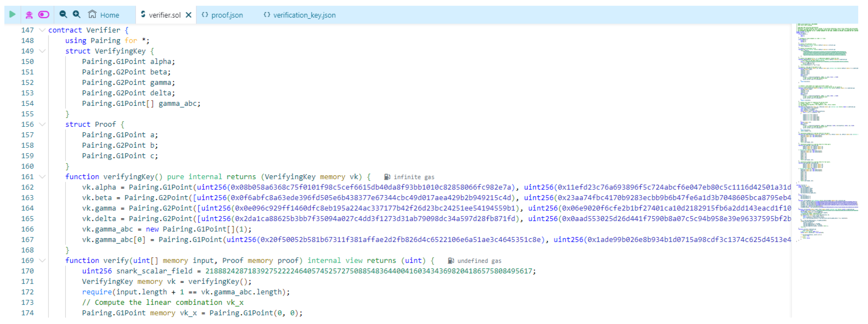
Task: Fold the struct VerifyingKey block
Action: click(x=42, y=51)
